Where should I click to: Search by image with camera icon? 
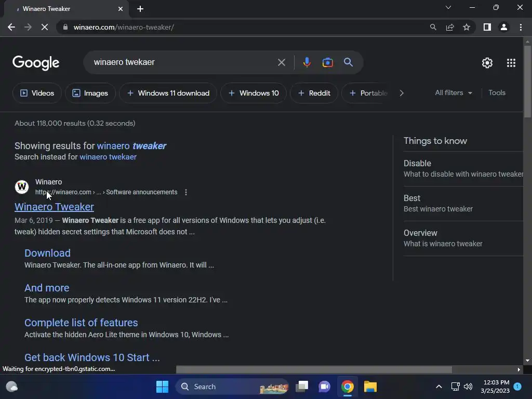(x=327, y=62)
